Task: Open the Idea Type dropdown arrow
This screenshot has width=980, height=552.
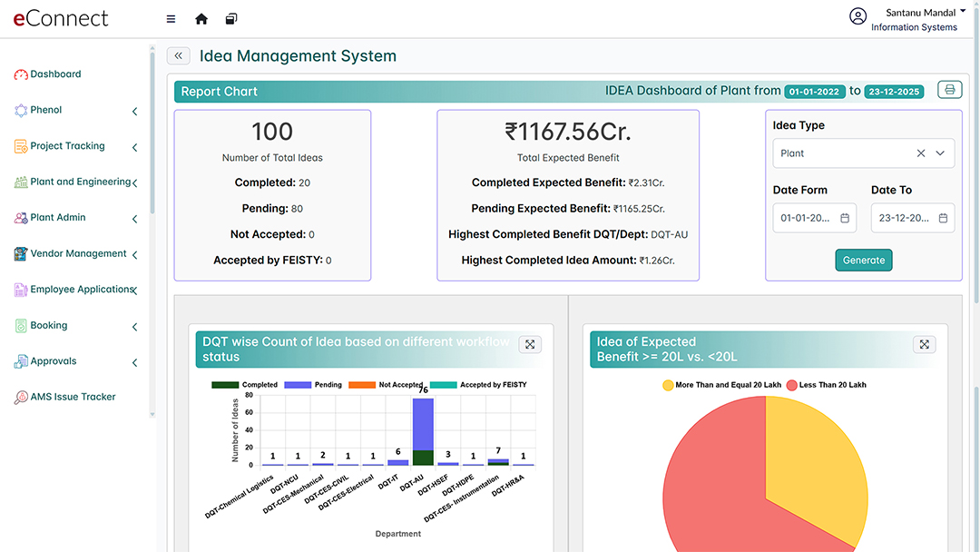Action: pyautogui.click(x=940, y=153)
